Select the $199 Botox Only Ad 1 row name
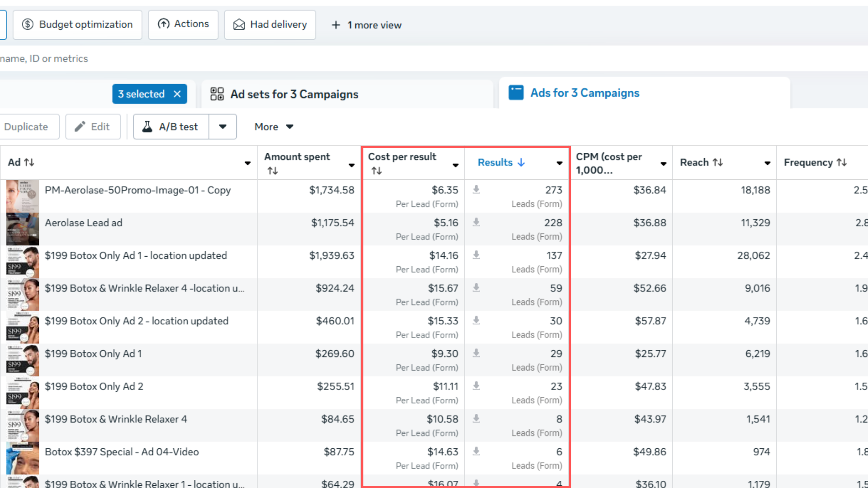 coord(93,354)
